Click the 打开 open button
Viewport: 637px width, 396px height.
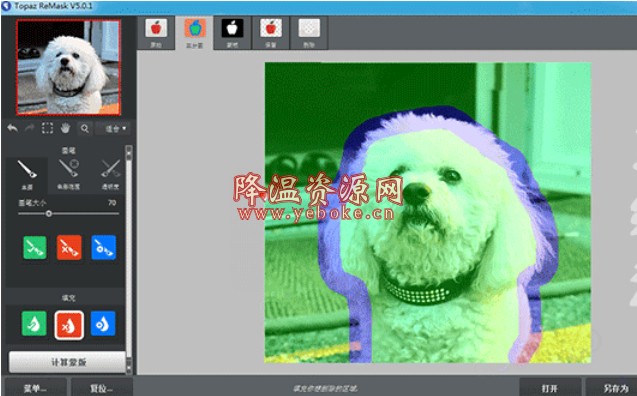(x=550, y=388)
